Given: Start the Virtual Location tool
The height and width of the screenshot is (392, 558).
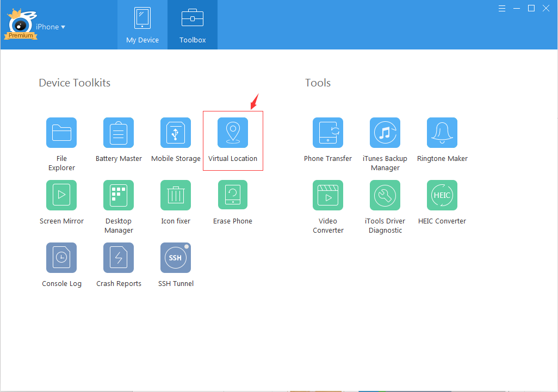Looking at the screenshot, I should (x=233, y=133).
